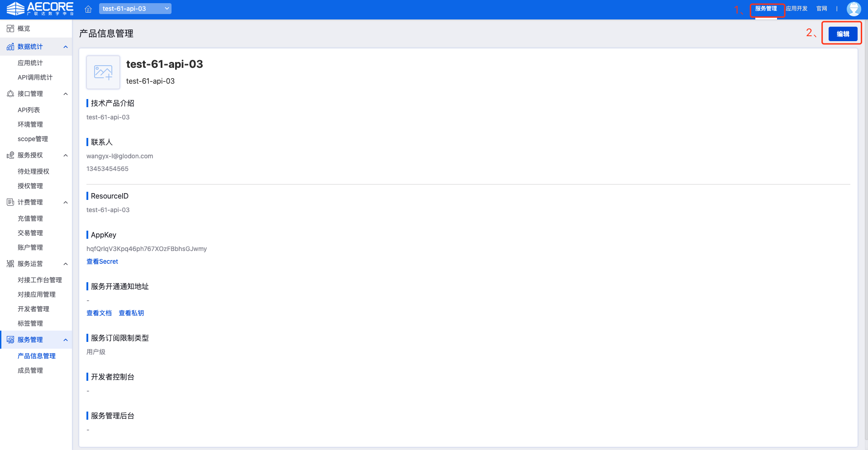Click the user avatar icon
This screenshot has height=450, width=868.
point(854,9)
